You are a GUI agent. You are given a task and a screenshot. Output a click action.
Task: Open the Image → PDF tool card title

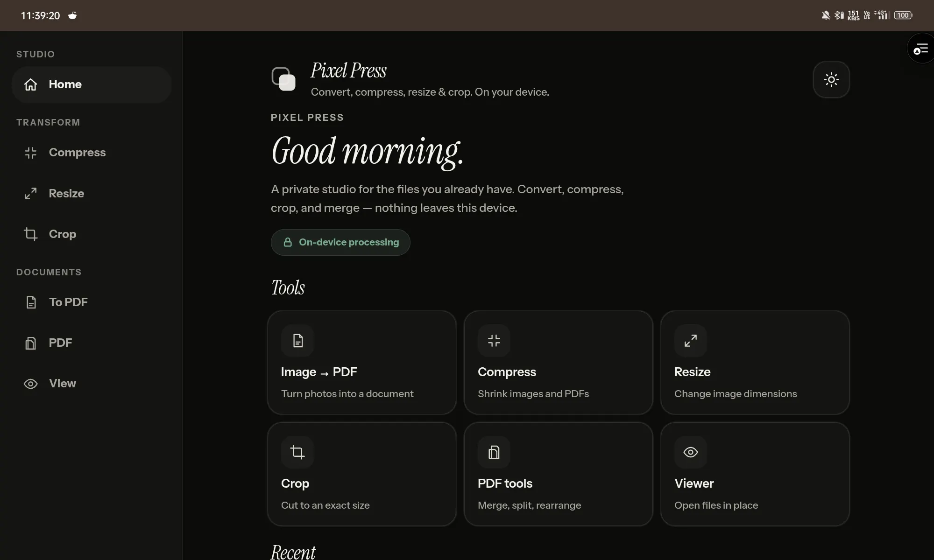pyautogui.click(x=319, y=372)
